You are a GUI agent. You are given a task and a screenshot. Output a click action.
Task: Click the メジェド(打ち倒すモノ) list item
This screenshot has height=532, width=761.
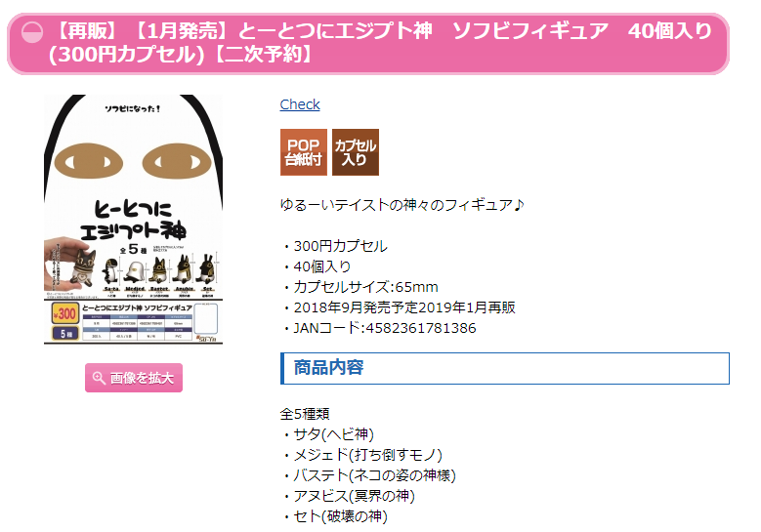pos(362,455)
